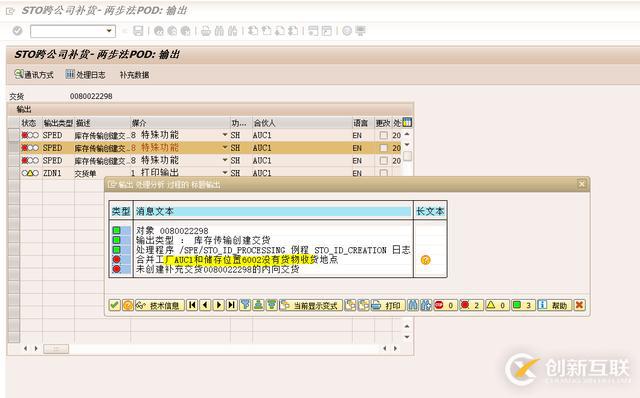Screen dimensions: 640x398
Task: Click the 媒介 column header
Action: [x=180, y=122]
